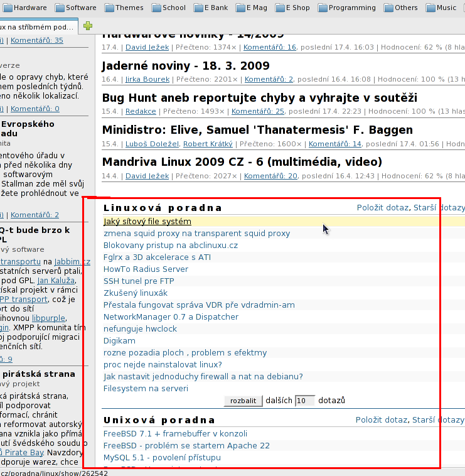Open sidebar link 'Komentářů: 0'
Viewport: 465px width, 476px height.
(35, 109)
